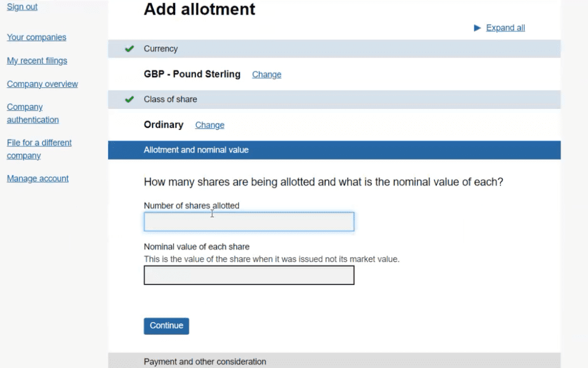Click the green checkmark beside Currency
The image size is (588, 368).
click(129, 49)
